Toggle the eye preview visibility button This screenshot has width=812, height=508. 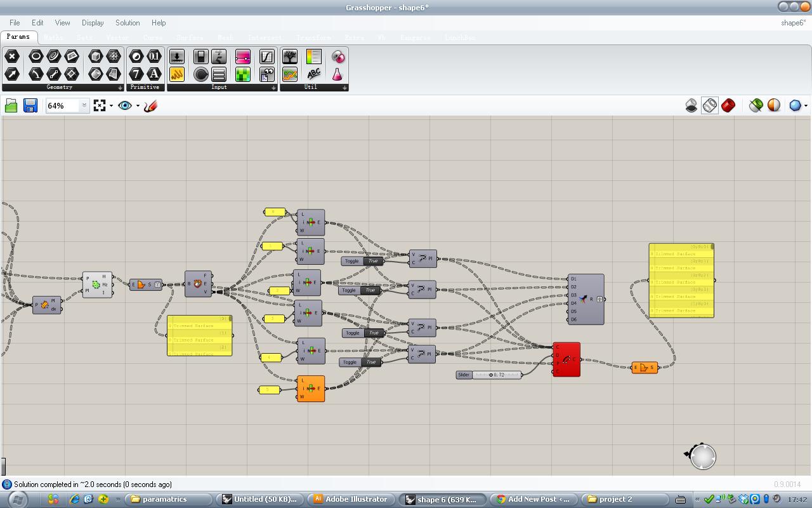[x=125, y=105]
